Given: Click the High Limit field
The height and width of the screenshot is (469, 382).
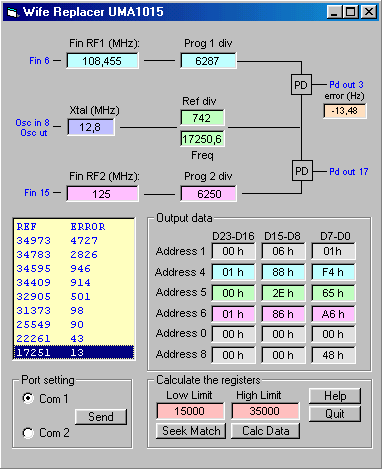Looking at the screenshot, I should [265, 411].
